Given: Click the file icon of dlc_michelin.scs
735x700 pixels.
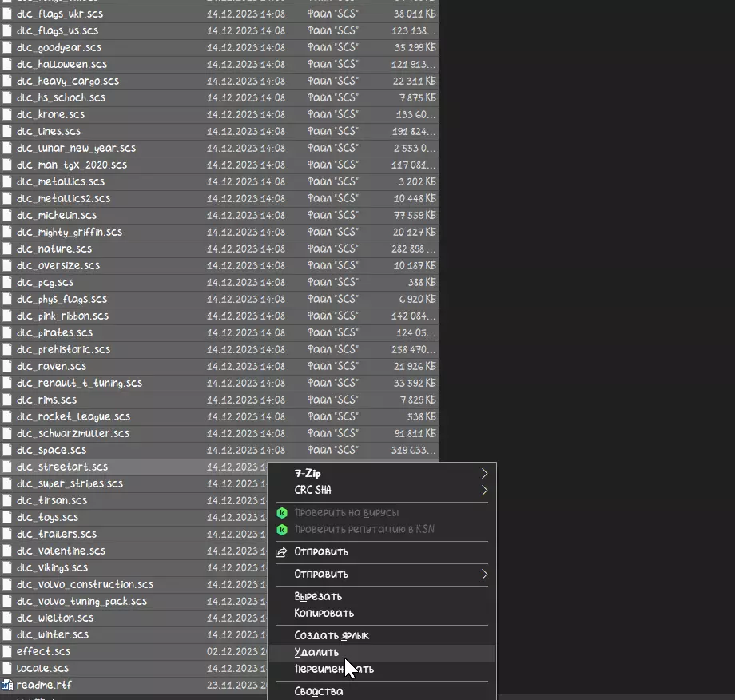Looking at the screenshot, I should pyautogui.click(x=7, y=215).
